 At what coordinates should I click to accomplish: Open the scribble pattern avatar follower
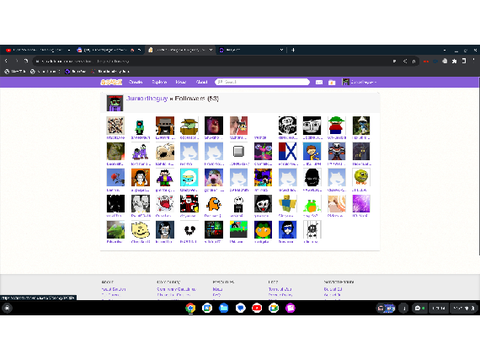(x=116, y=126)
